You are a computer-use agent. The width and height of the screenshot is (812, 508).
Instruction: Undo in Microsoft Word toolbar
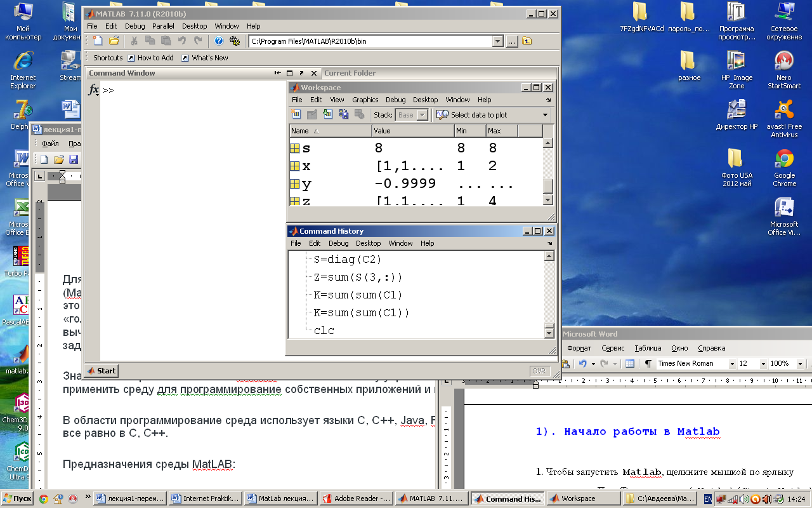582,364
